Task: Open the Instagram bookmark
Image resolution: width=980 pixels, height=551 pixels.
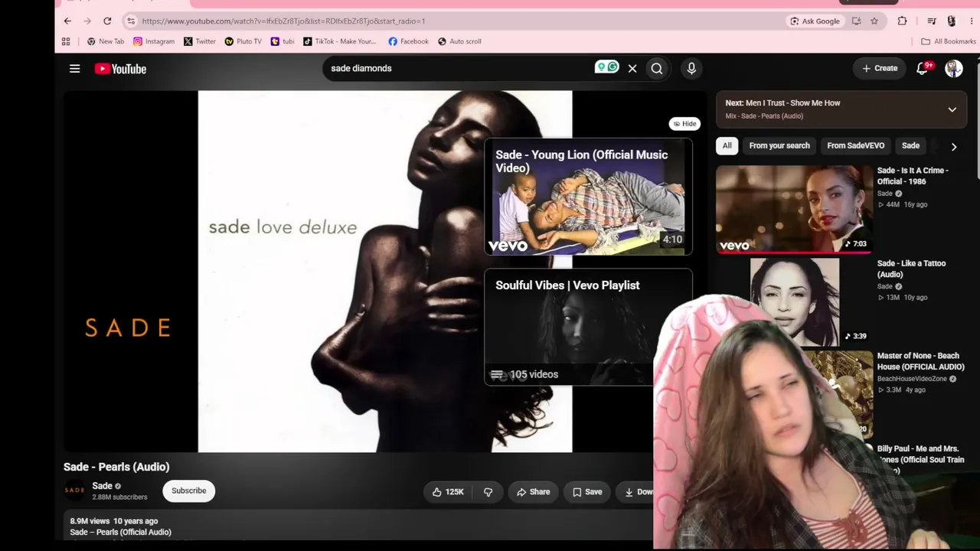Action: 154,41
